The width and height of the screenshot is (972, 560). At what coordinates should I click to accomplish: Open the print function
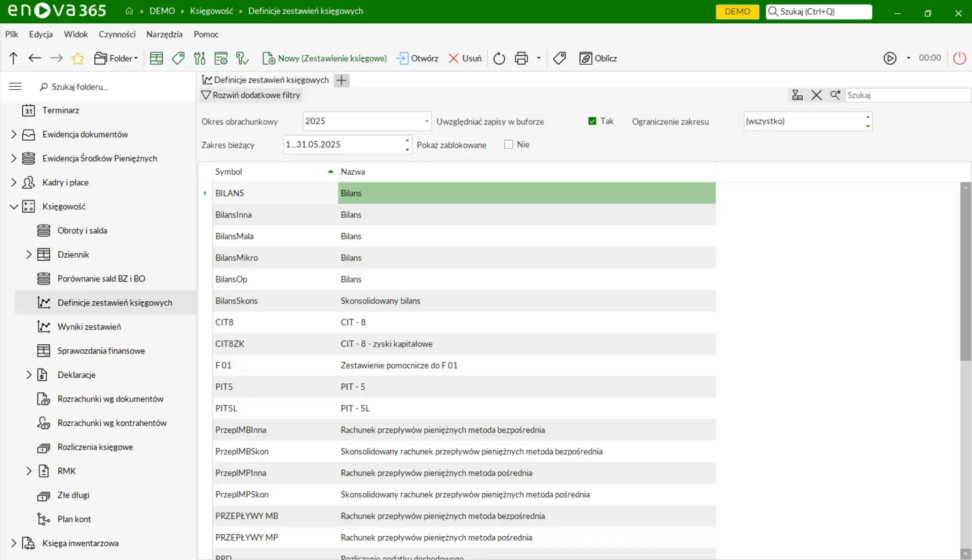(x=521, y=58)
